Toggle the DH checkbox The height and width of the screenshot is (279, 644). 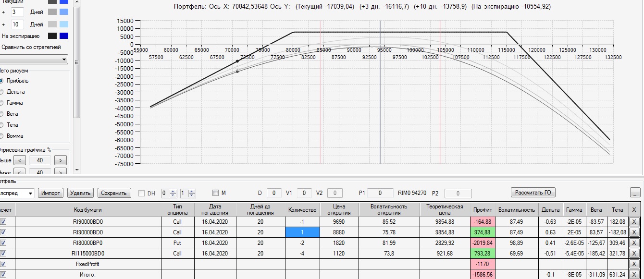point(142,193)
